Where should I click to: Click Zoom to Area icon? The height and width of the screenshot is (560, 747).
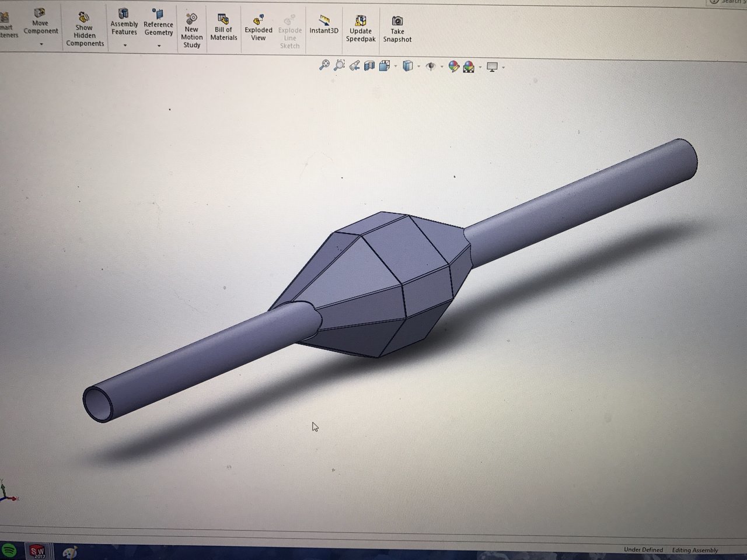[339, 65]
